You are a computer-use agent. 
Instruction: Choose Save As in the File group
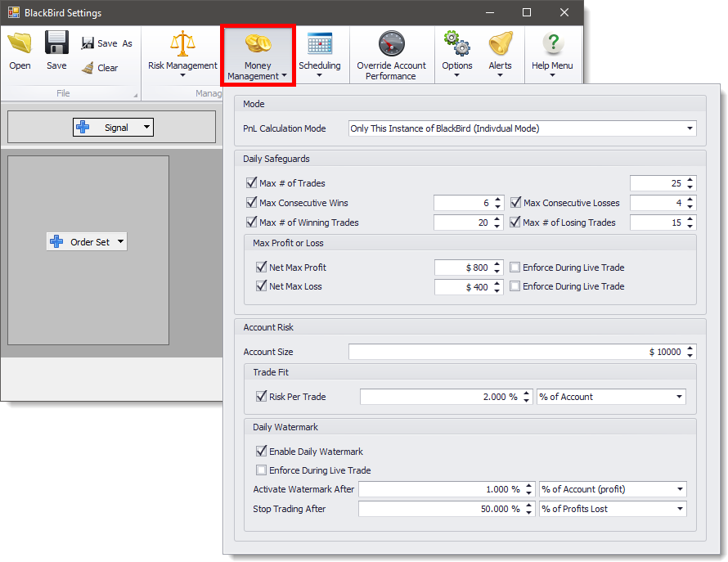click(x=107, y=43)
